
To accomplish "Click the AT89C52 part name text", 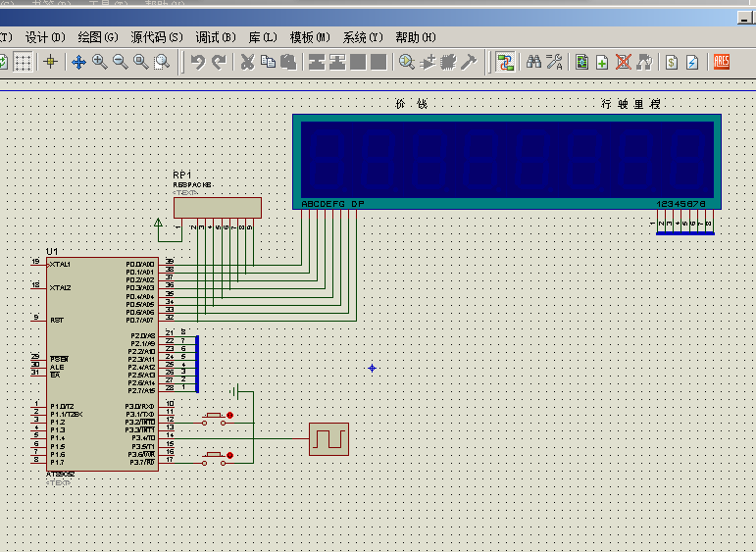I will [x=61, y=475].
